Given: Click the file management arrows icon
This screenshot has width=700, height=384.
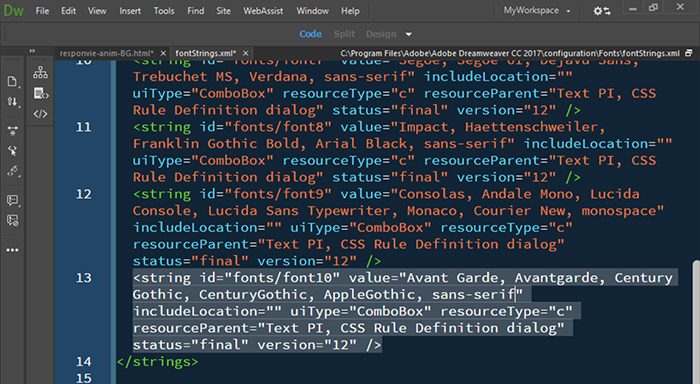Looking at the screenshot, I should pos(12,102).
